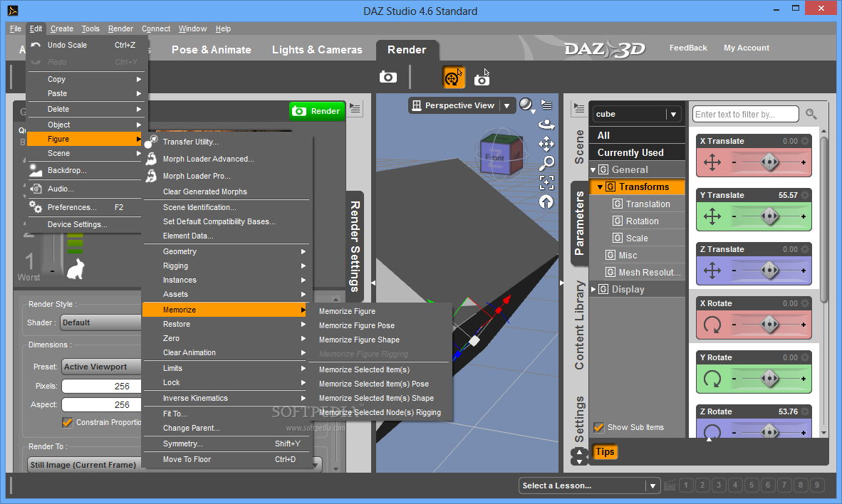Open the FeedBack link
842x504 pixels.
click(688, 48)
